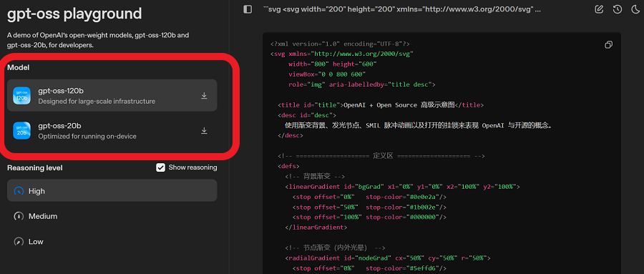The image size is (644, 274).
Task: Click 'Designed for large-scale infrastructure' text
Action: point(97,101)
